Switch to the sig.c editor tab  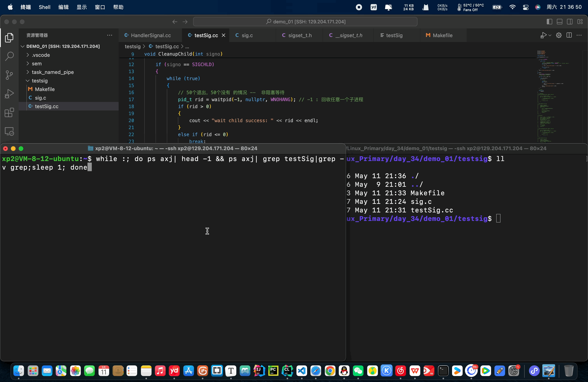click(x=252, y=35)
